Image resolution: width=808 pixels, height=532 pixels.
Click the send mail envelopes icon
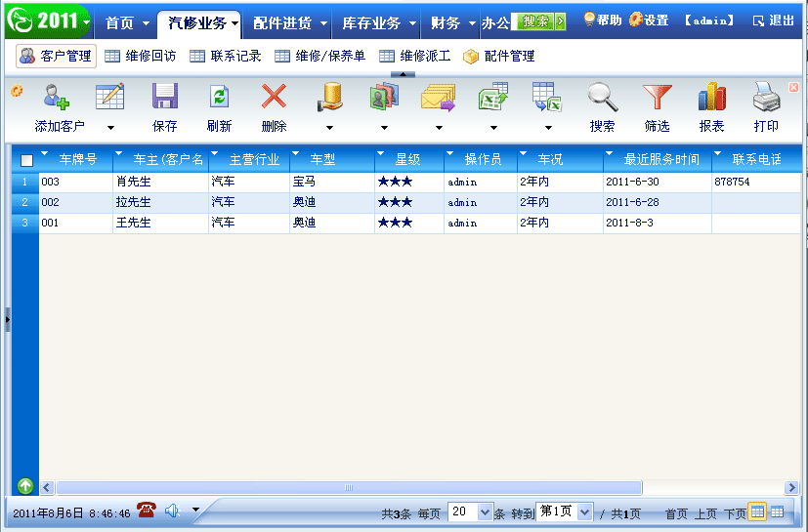(439, 98)
